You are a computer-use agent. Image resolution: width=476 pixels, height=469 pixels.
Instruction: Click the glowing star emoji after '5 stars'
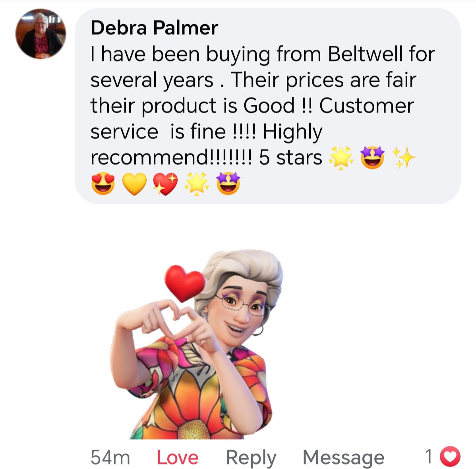341,158
